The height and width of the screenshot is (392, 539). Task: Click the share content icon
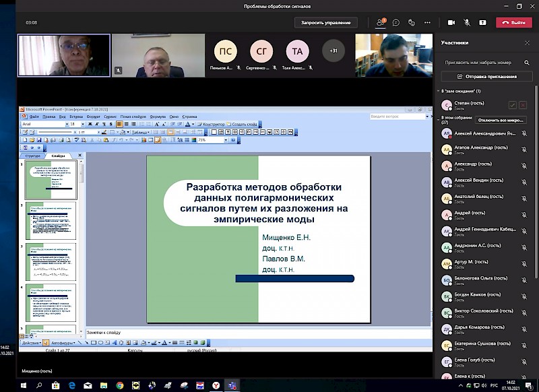coord(482,22)
